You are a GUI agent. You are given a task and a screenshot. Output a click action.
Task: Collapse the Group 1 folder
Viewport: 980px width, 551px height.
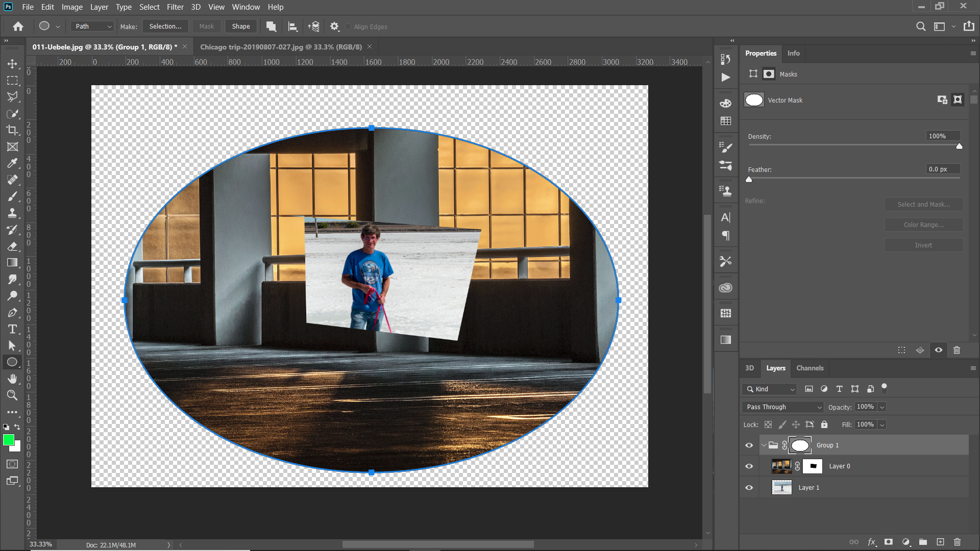pyautogui.click(x=764, y=445)
